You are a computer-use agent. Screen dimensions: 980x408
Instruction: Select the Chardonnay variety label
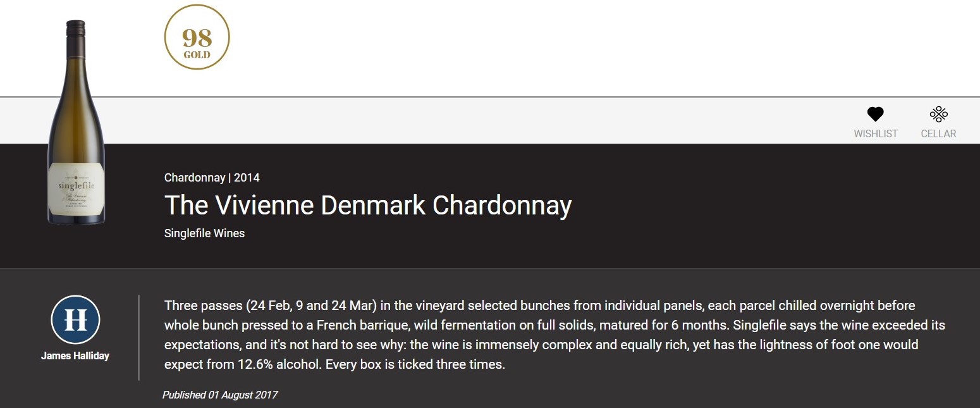pos(194,178)
